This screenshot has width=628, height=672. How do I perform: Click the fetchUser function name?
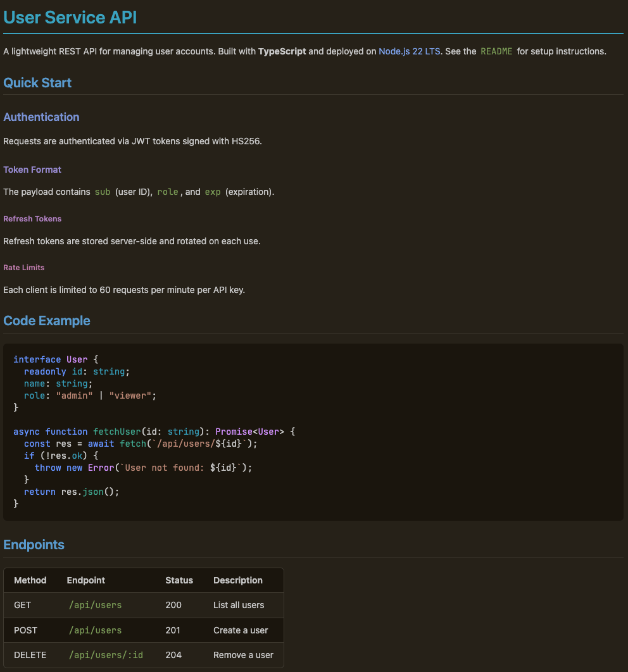pyautogui.click(x=117, y=432)
